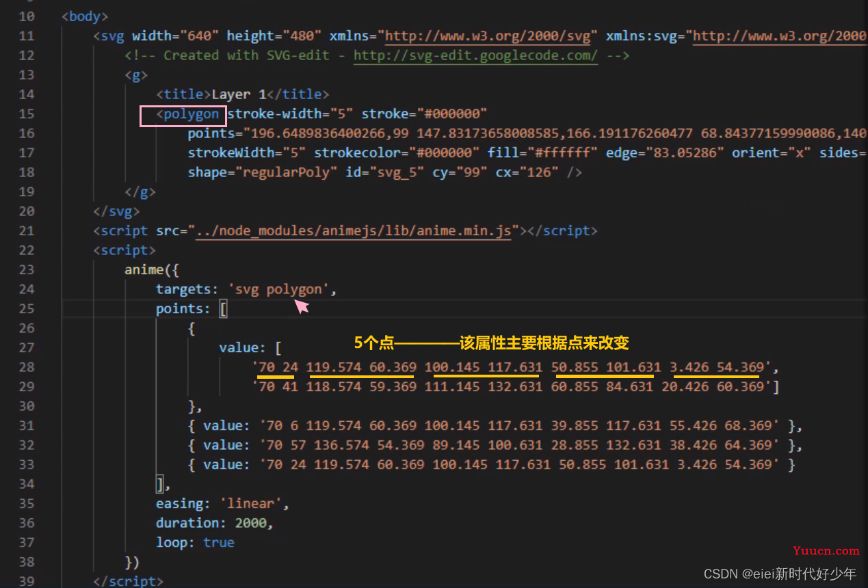Click the 'easing' property name
868x588 pixels.
pyautogui.click(x=180, y=504)
